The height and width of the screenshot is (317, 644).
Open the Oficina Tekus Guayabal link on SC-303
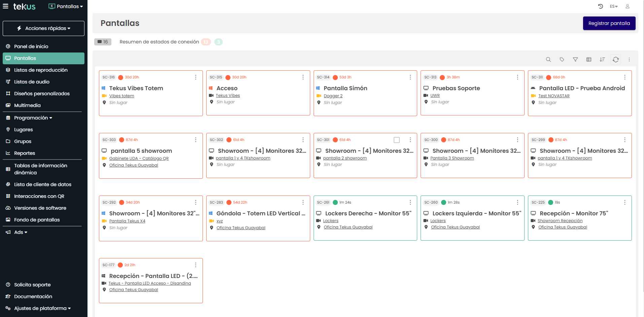[134, 165]
